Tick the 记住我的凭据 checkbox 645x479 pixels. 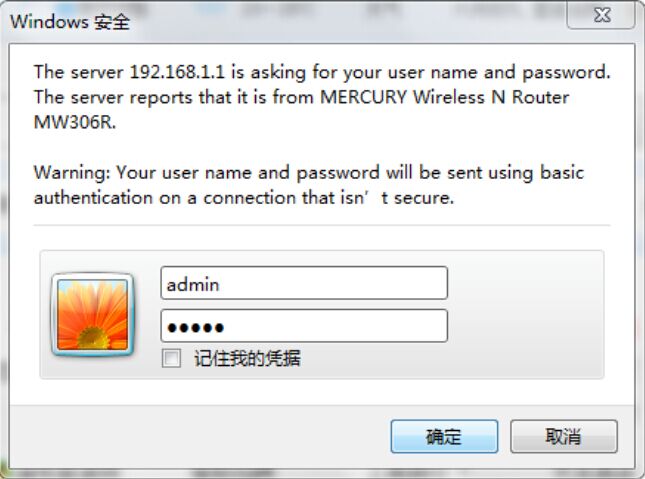171,358
